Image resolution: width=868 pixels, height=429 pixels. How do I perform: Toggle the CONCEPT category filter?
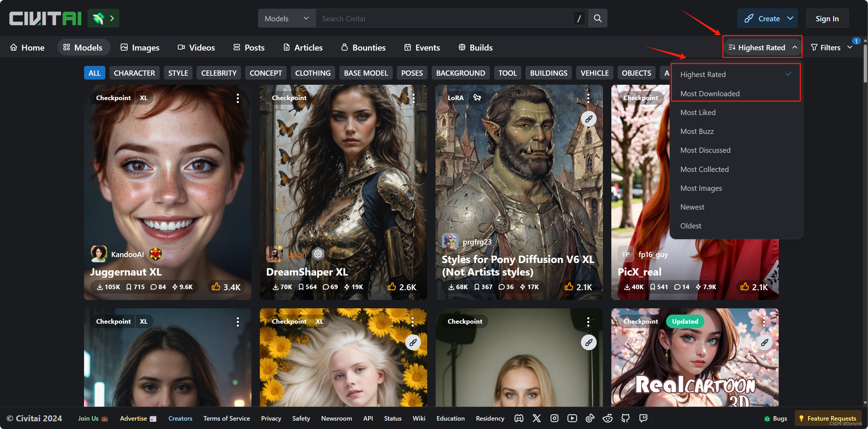coord(266,73)
